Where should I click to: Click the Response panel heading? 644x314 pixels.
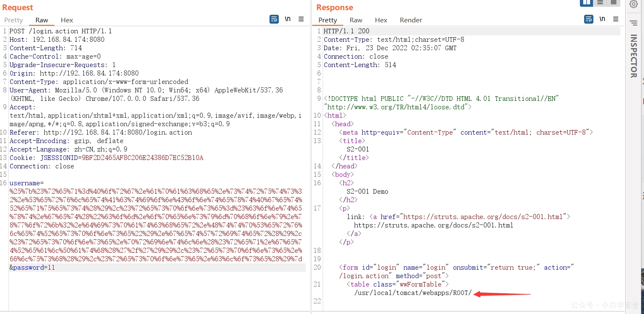(335, 7)
